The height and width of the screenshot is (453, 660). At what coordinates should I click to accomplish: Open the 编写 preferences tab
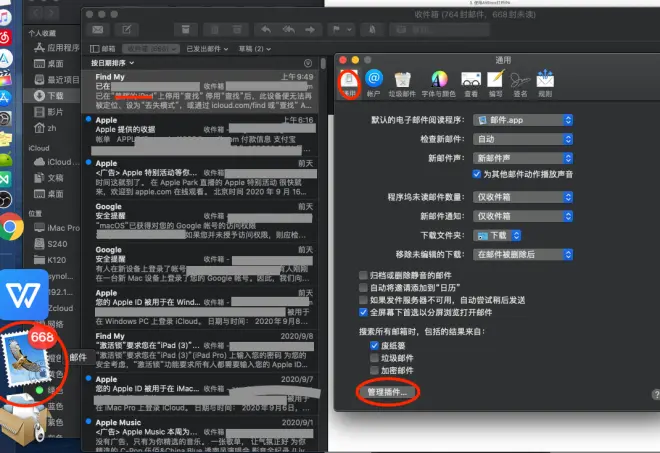pos(495,84)
